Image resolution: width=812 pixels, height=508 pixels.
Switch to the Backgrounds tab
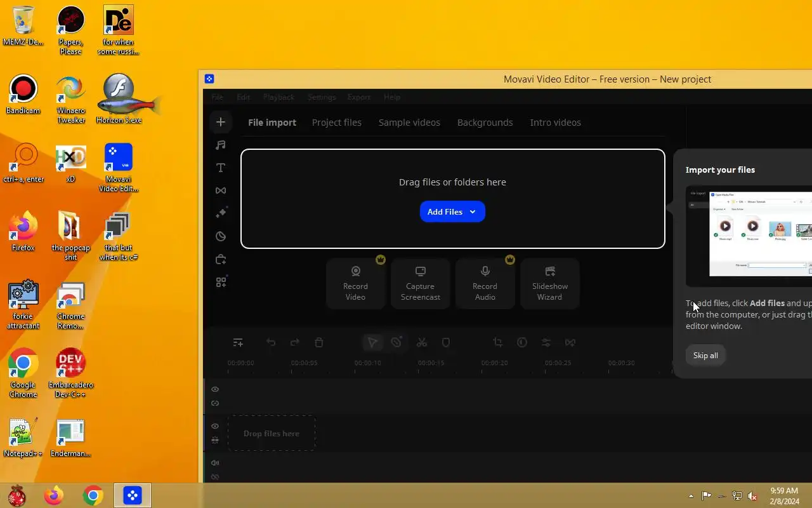click(485, 123)
